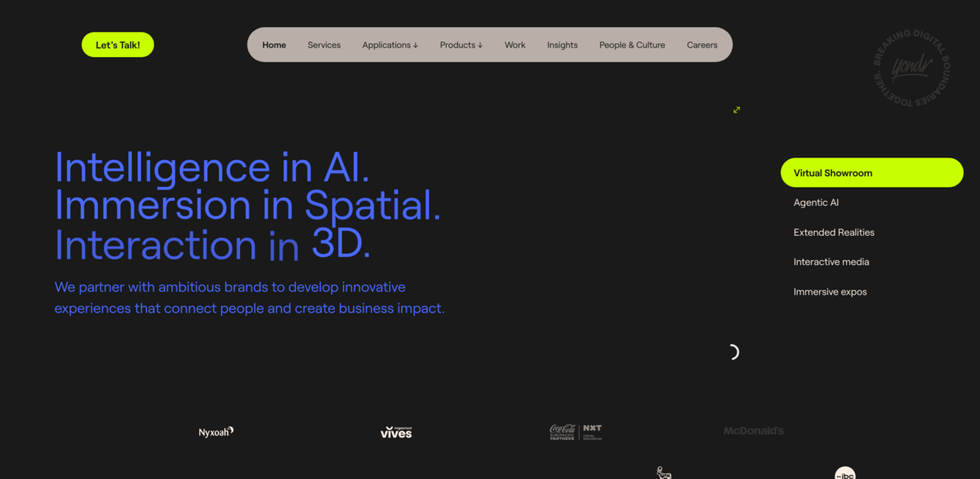This screenshot has height=479, width=980.
Task: Expand the Applications dropdown menu
Action: [x=390, y=45]
